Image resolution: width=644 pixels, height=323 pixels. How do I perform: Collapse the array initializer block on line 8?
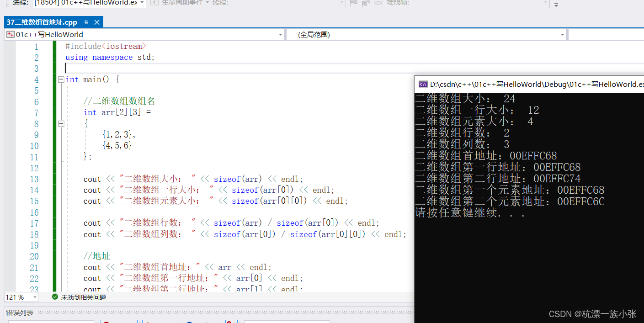click(61, 123)
